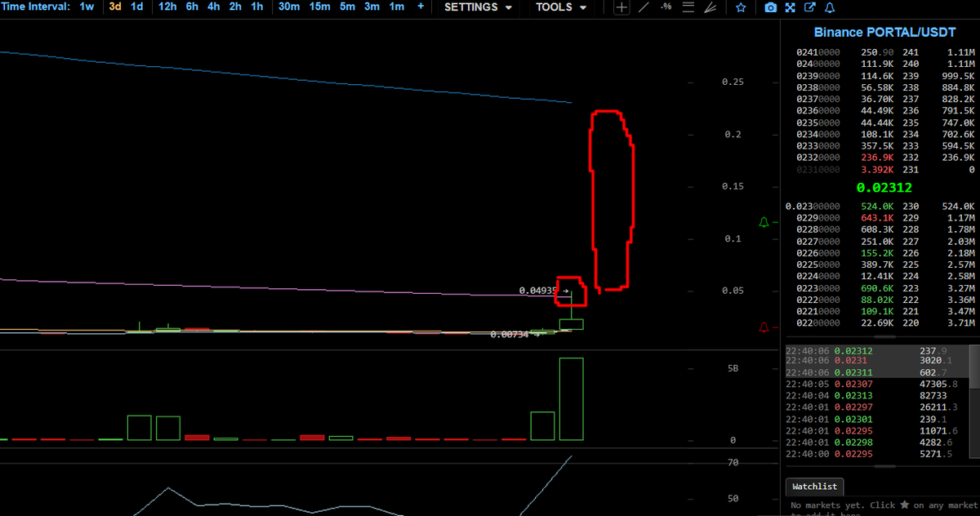
Task: Select the 6h time interval
Action: [x=192, y=7]
